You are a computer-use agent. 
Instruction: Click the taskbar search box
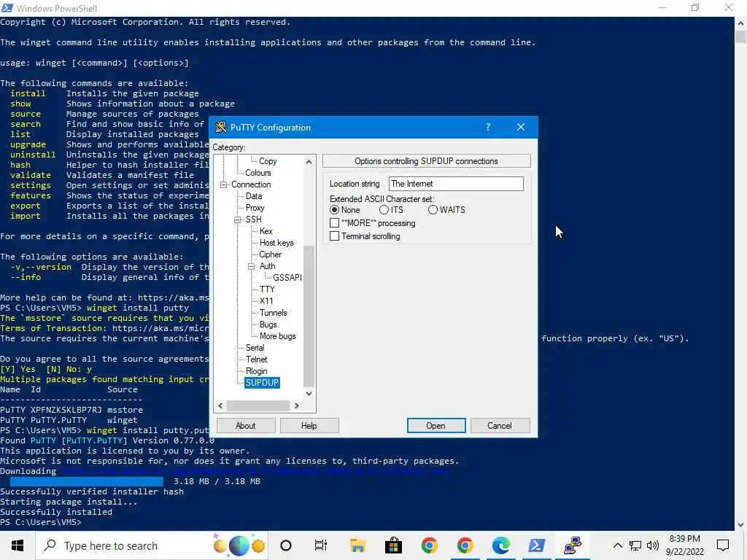click(x=152, y=545)
